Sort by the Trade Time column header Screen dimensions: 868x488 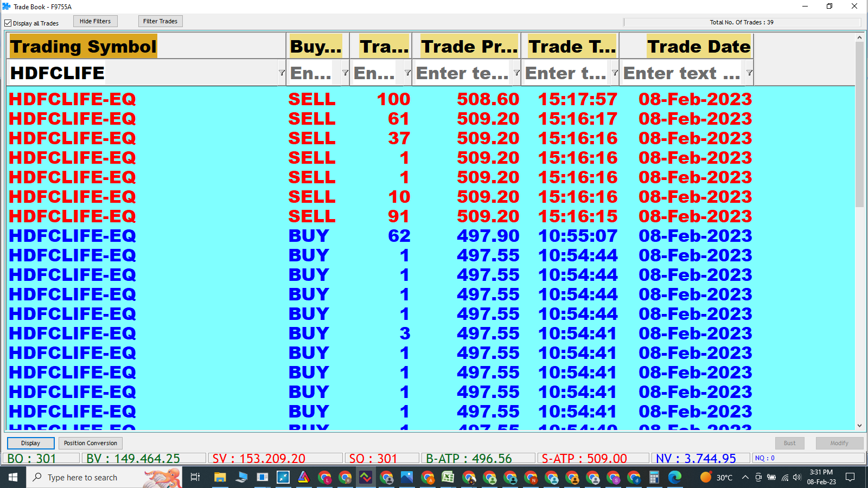tap(570, 46)
